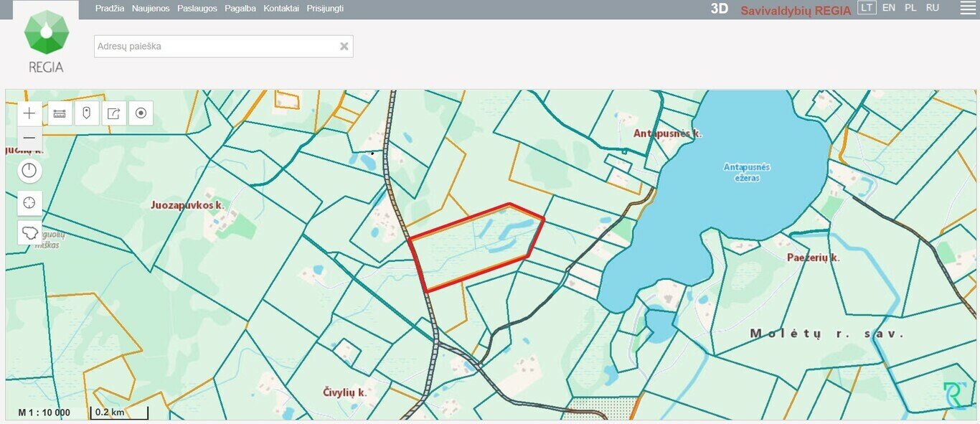This screenshot has height=424, width=980.
Task: Open the hamburger menu
Action: click(x=968, y=9)
